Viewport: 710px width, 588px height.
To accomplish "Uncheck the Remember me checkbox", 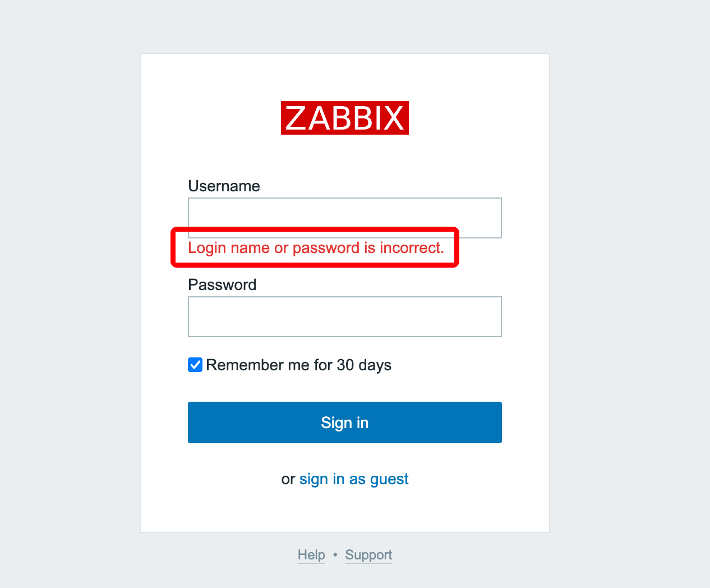I will 195,365.
